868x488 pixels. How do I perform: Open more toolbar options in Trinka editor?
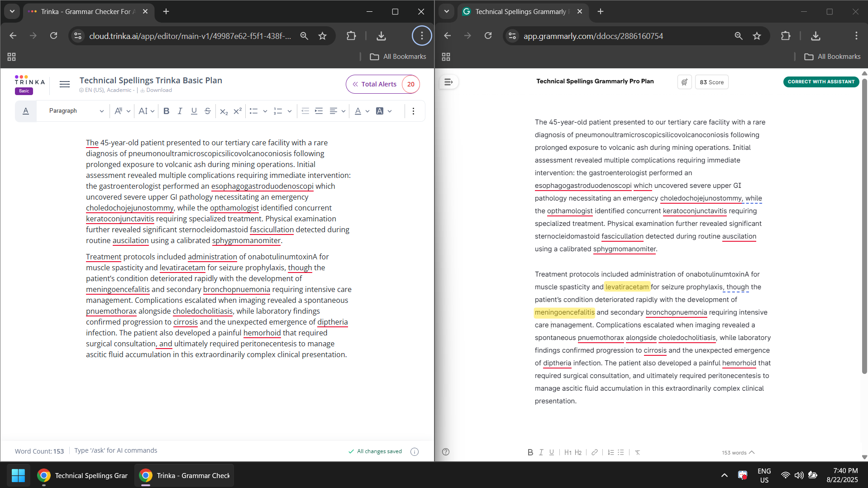(413, 111)
